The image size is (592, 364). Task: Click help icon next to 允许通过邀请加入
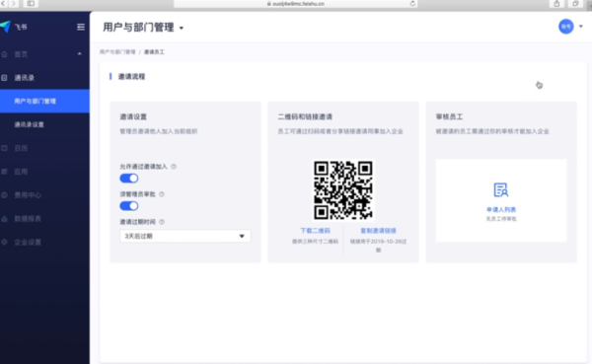174,167
